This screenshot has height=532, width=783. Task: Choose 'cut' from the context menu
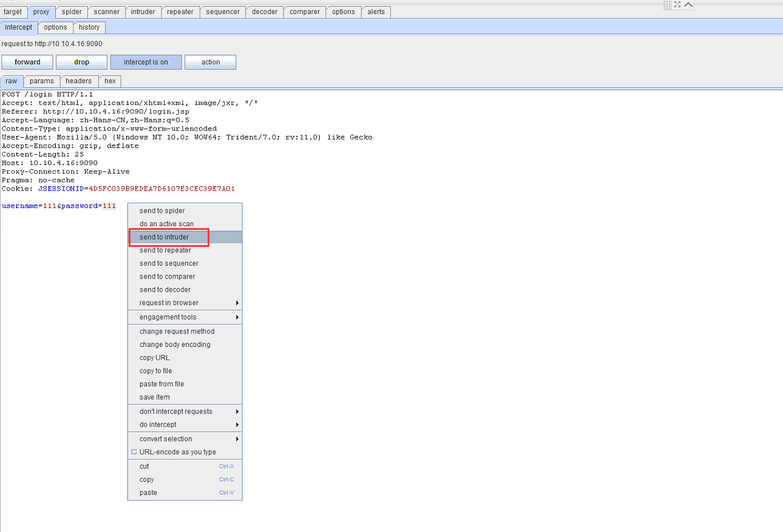point(185,466)
